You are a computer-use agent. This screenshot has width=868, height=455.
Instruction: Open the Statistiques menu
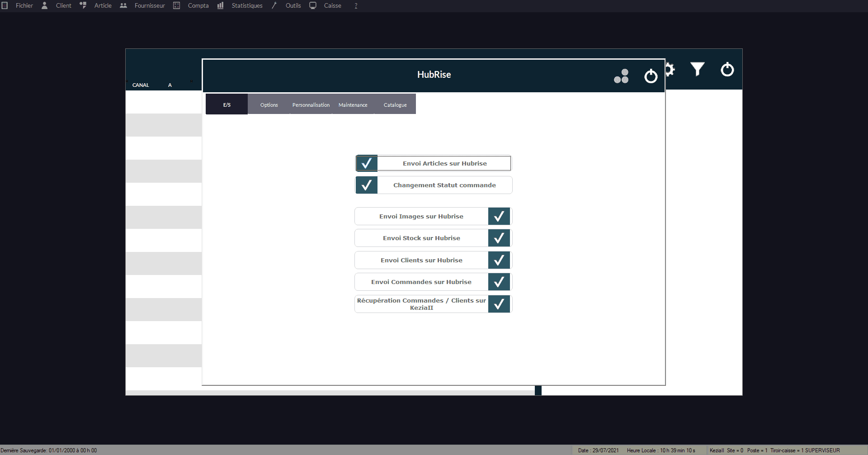[247, 6]
